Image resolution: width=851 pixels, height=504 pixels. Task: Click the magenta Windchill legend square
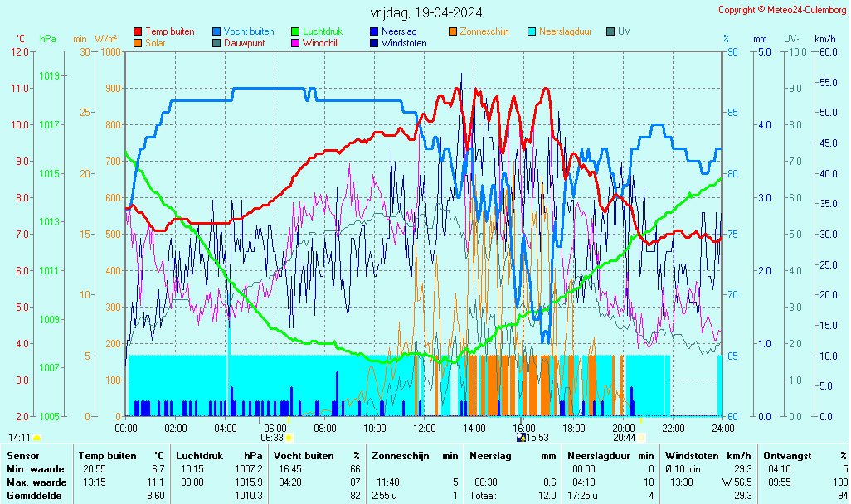[x=295, y=43]
